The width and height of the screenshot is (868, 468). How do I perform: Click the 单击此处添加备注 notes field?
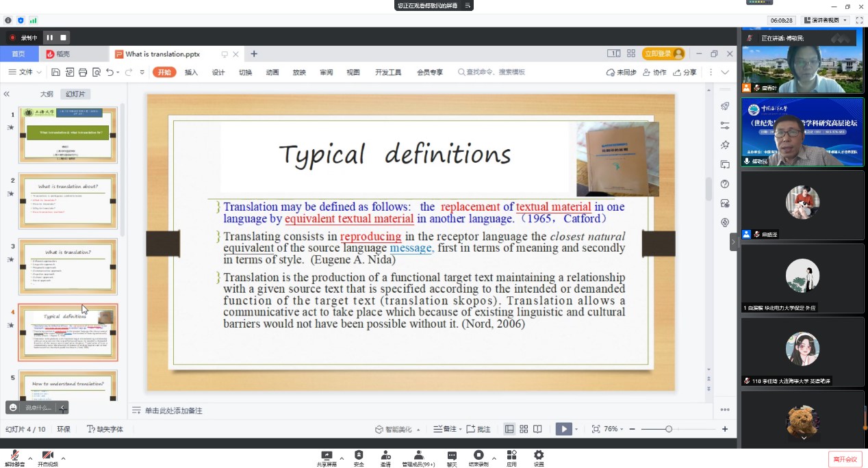173,411
